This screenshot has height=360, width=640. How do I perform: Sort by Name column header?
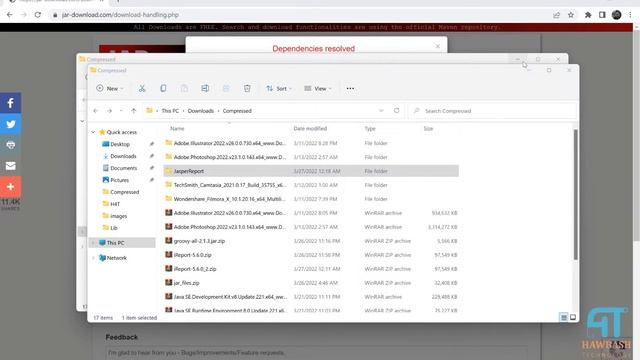point(177,128)
